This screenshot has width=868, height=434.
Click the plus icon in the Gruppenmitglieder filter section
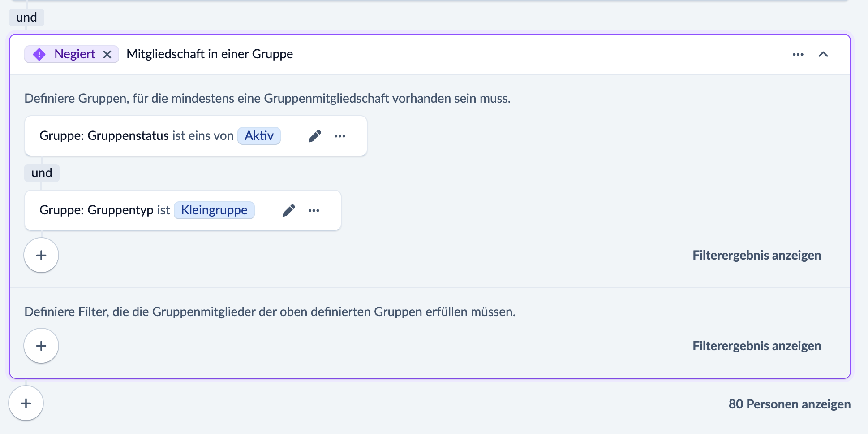click(41, 345)
